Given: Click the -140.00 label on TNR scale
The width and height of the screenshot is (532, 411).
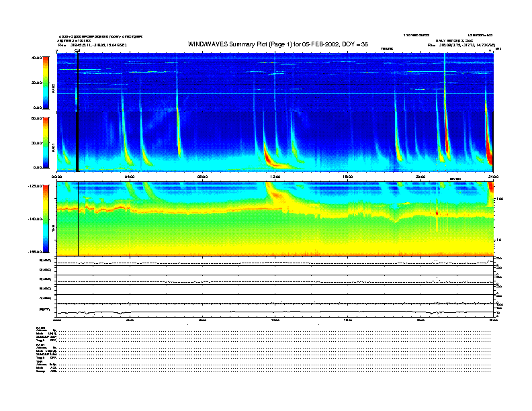Looking at the screenshot, I should tap(35, 219).
